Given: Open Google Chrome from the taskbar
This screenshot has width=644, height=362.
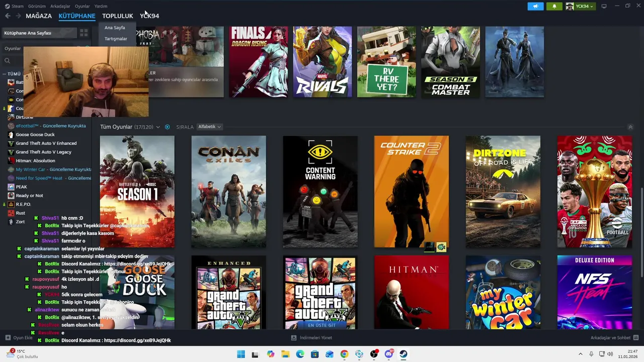Looking at the screenshot, I should [x=344, y=354].
